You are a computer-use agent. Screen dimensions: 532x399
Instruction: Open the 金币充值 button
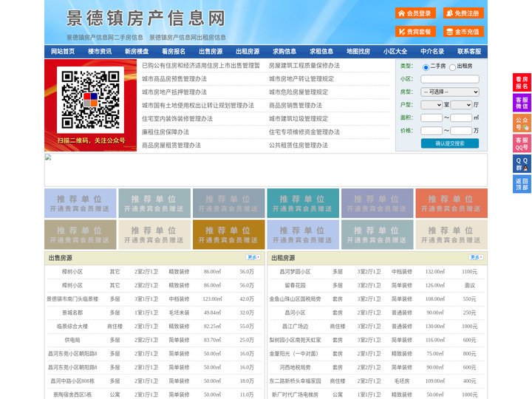click(463, 32)
